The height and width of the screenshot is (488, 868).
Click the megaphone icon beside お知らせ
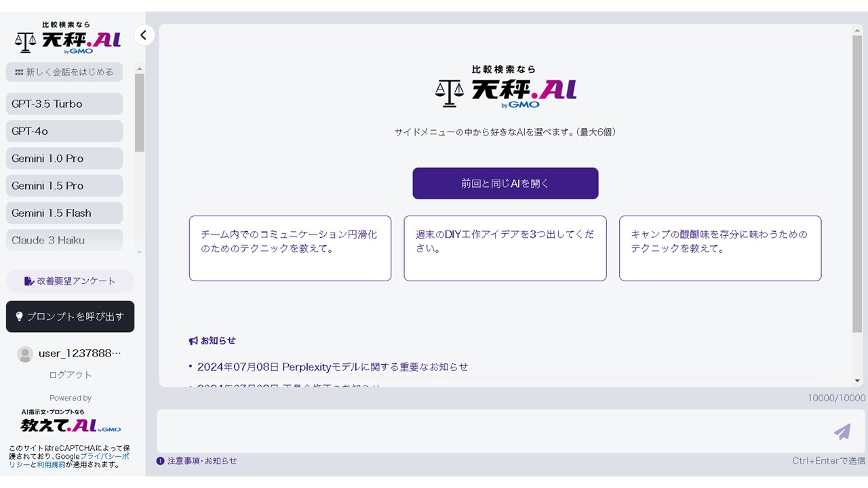click(x=193, y=341)
